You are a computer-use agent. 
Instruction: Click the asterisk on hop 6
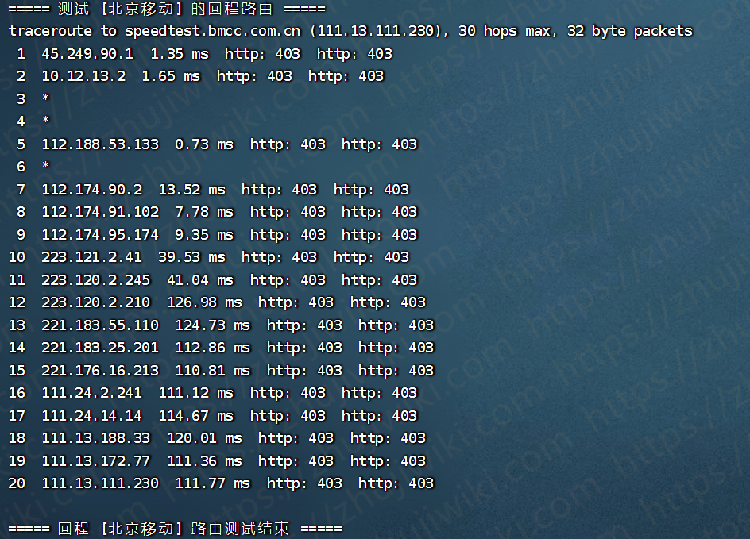45,165
